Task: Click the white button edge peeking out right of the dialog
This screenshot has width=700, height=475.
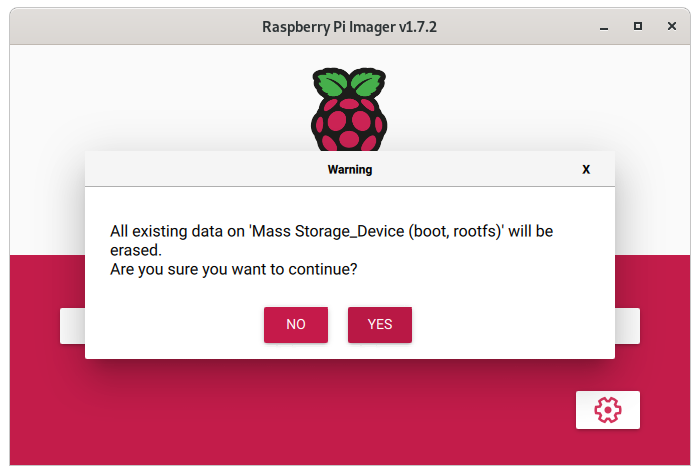Action: coord(627,326)
